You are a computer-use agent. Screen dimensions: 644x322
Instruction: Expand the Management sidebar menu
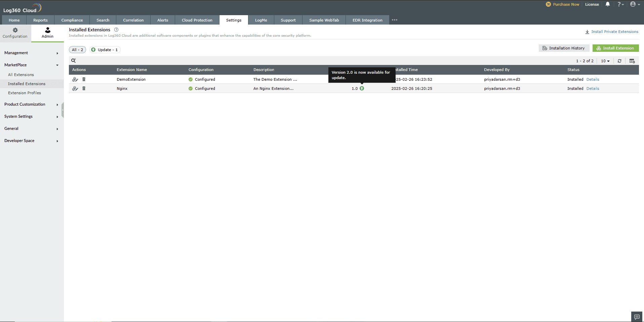[x=32, y=53]
